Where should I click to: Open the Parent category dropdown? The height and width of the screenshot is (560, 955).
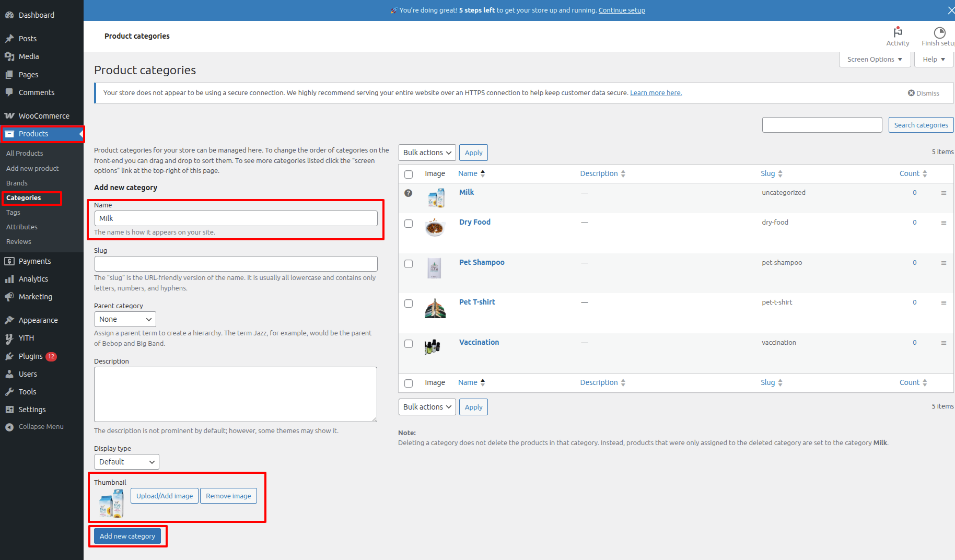click(125, 319)
